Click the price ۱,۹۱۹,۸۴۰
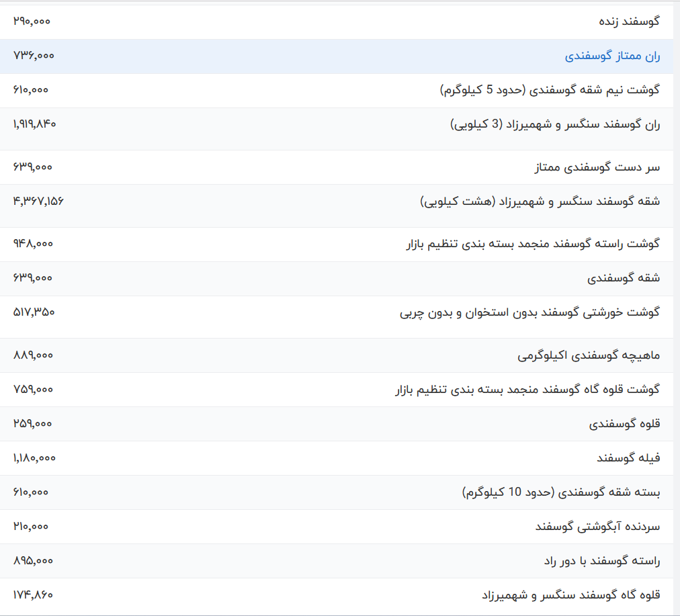Screen dimensions: 680x616 coord(34,124)
